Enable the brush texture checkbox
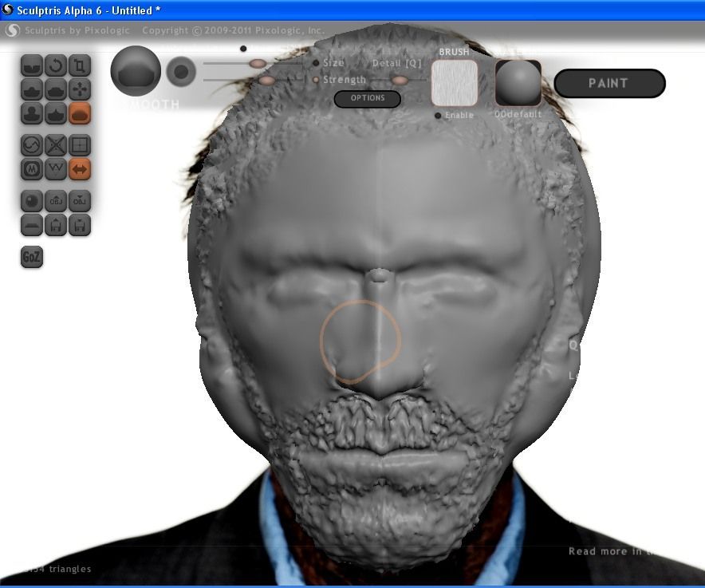The width and height of the screenshot is (705, 588). click(437, 113)
